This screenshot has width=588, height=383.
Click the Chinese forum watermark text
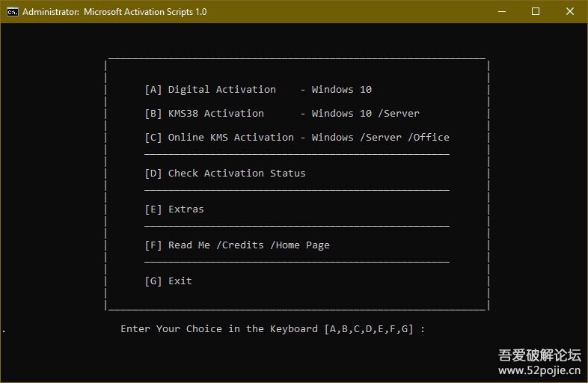(x=539, y=355)
